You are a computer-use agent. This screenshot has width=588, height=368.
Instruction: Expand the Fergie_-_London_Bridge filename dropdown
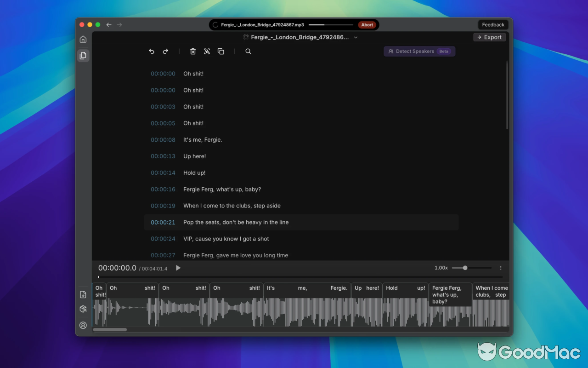coord(356,37)
